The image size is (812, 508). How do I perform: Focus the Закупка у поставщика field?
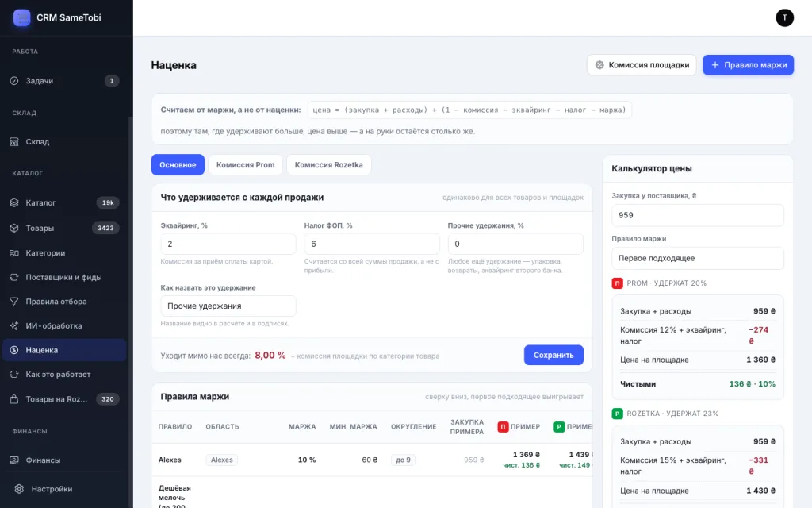click(698, 215)
